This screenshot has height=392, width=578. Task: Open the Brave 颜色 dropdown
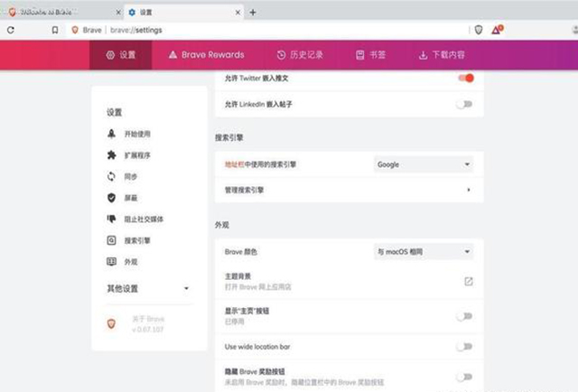424,252
